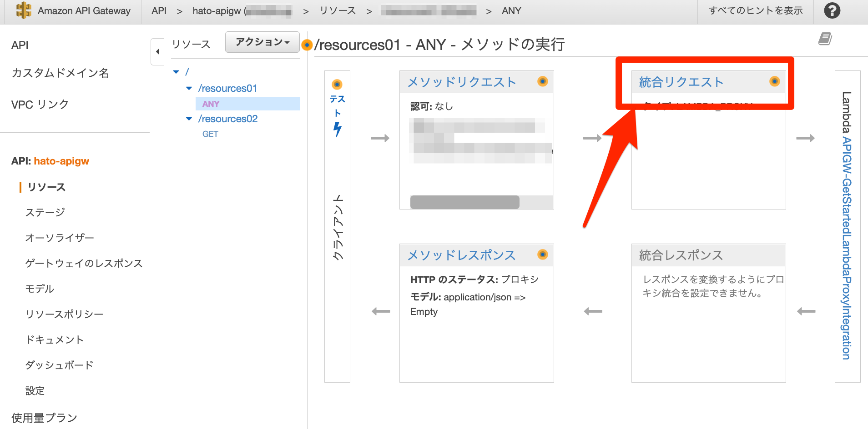This screenshot has width=868, height=429.
Task: Open the 統合リクエスト settings page
Action: (681, 82)
